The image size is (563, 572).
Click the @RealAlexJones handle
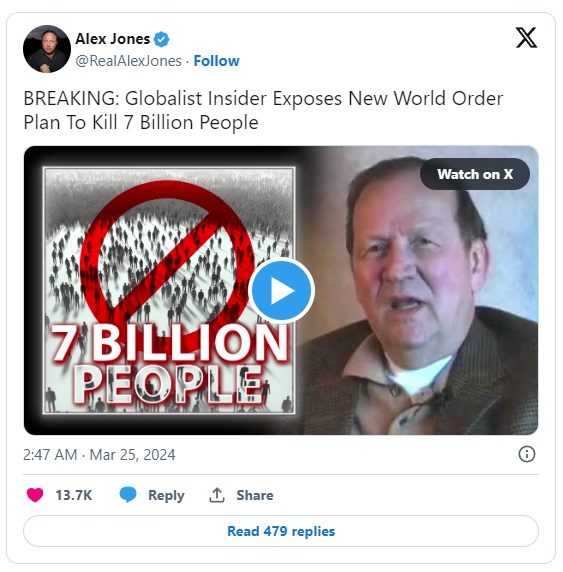[x=128, y=61]
